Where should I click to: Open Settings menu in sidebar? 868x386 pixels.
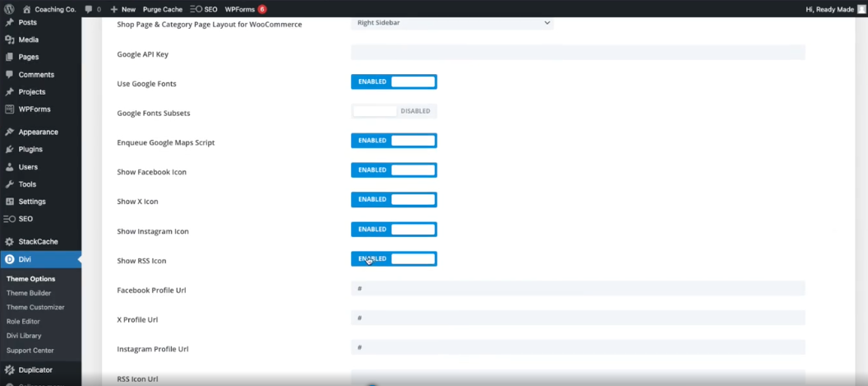coord(32,202)
